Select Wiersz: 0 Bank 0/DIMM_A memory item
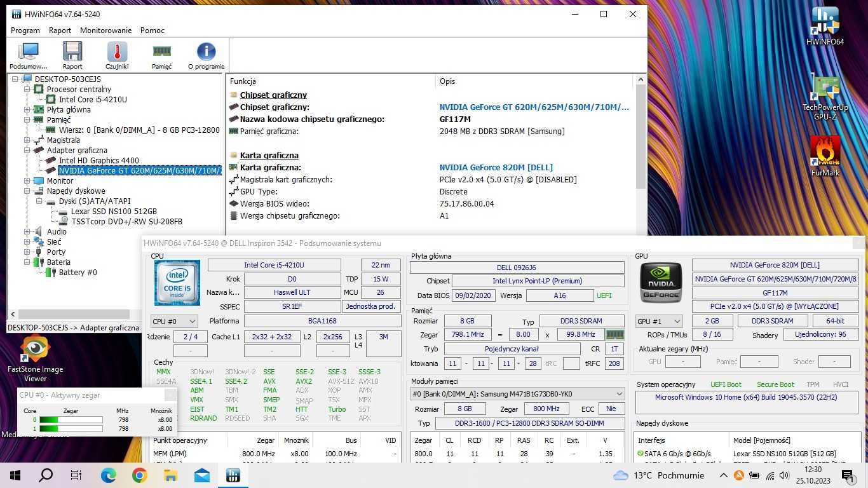 tap(139, 130)
